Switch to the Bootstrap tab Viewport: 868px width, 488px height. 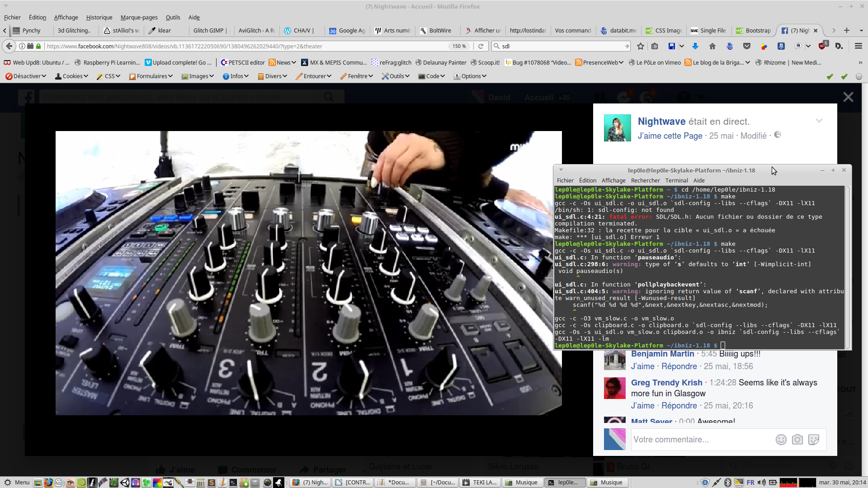753,30
